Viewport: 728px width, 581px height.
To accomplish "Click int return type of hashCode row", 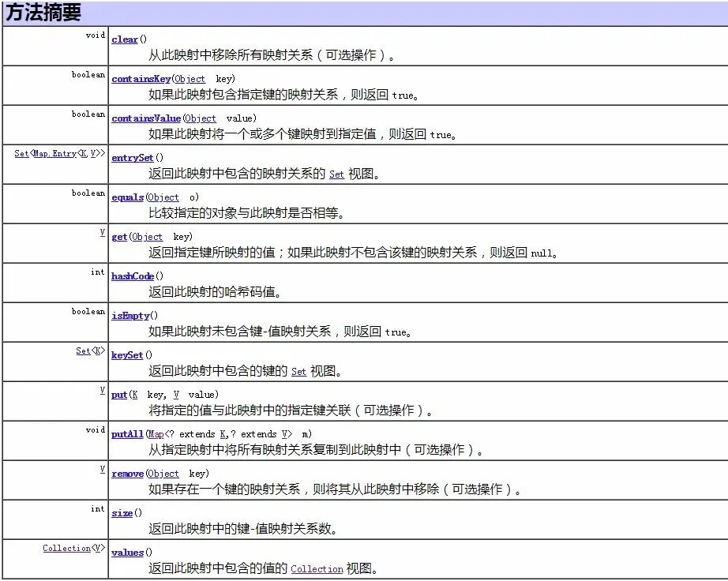I will [97, 272].
